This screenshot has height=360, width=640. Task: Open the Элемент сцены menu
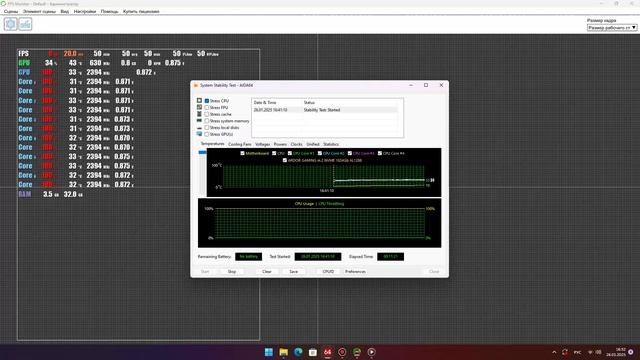point(39,11)
